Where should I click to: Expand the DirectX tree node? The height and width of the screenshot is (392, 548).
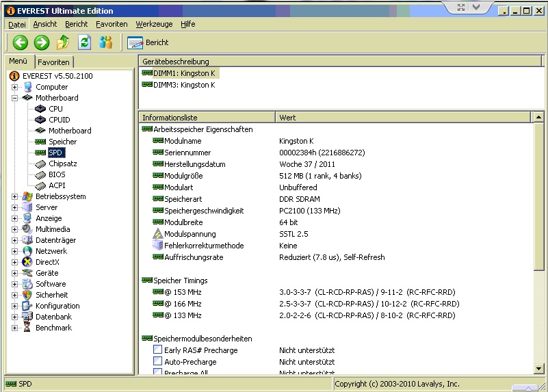[14, 262]
